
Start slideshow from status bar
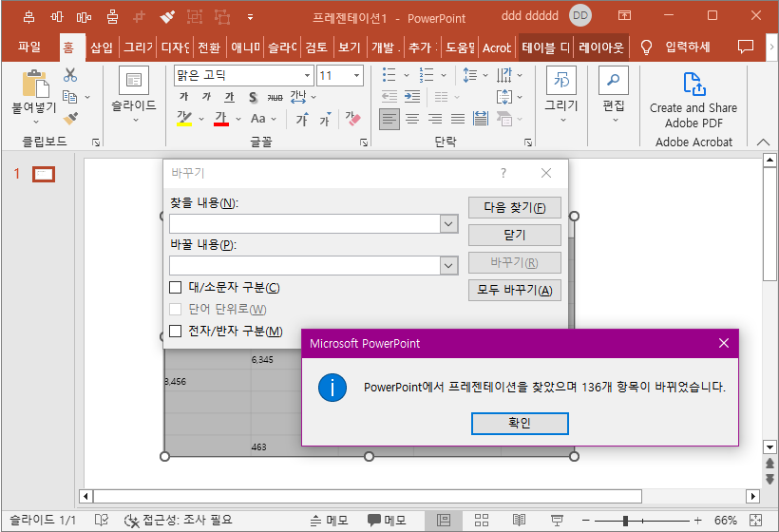(x=557, y=520)
